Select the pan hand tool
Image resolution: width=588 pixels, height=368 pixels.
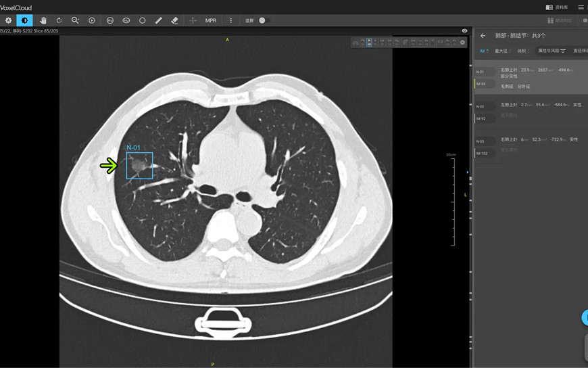tap(43, 20)
